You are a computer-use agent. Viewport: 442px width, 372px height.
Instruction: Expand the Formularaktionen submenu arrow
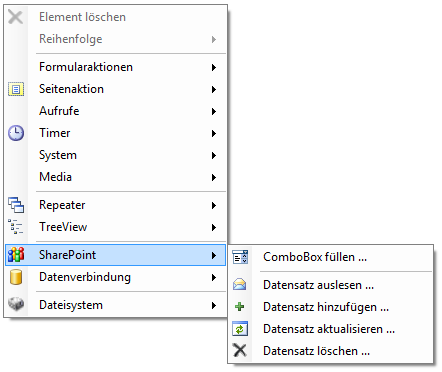(x=214, y=67)
